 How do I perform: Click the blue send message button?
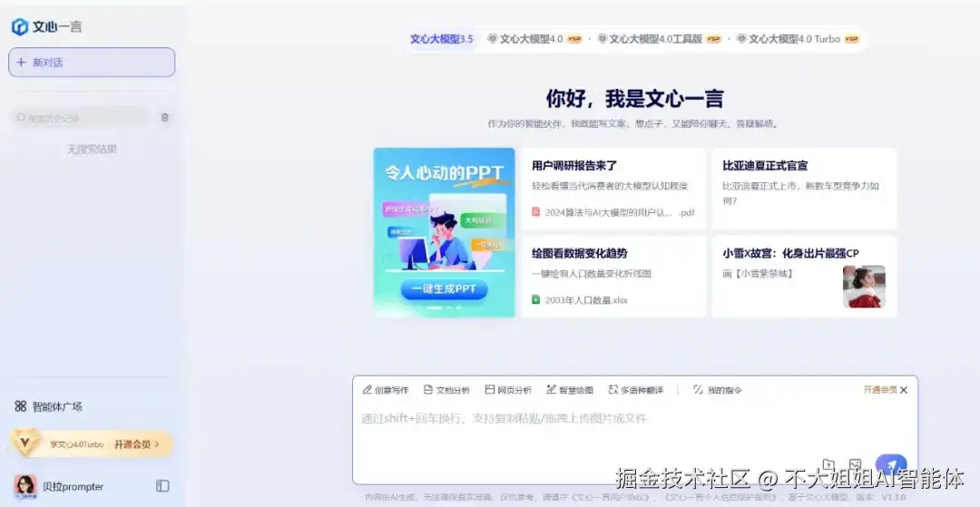pos(891,466)
